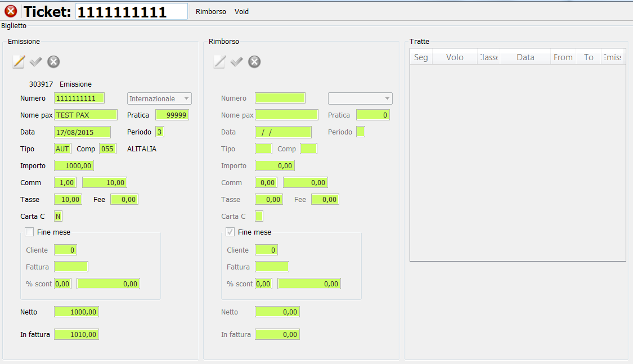633x364 pixels.
Task: Open the Rimborso menu item
Action: click(x=211, y=12)
